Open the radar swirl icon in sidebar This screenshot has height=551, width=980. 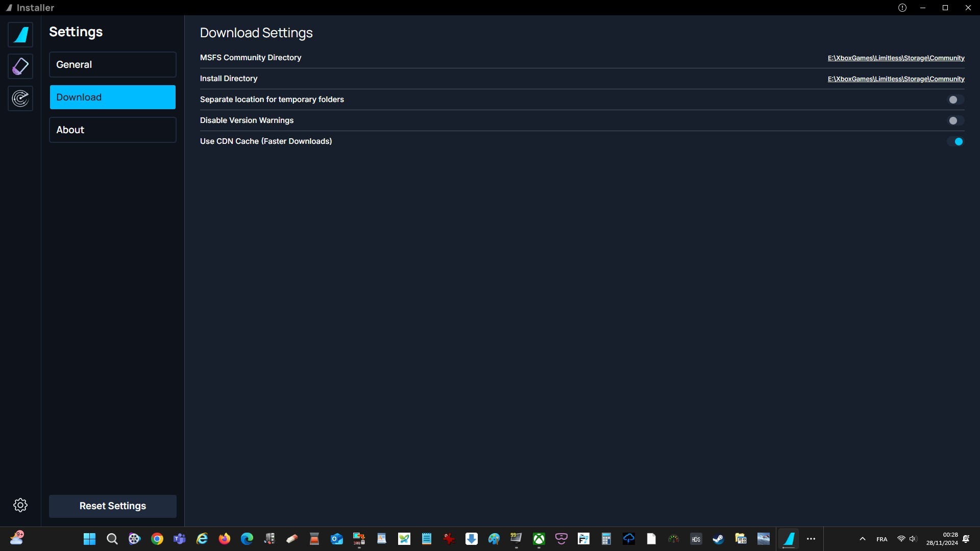(x=20, y=98)
